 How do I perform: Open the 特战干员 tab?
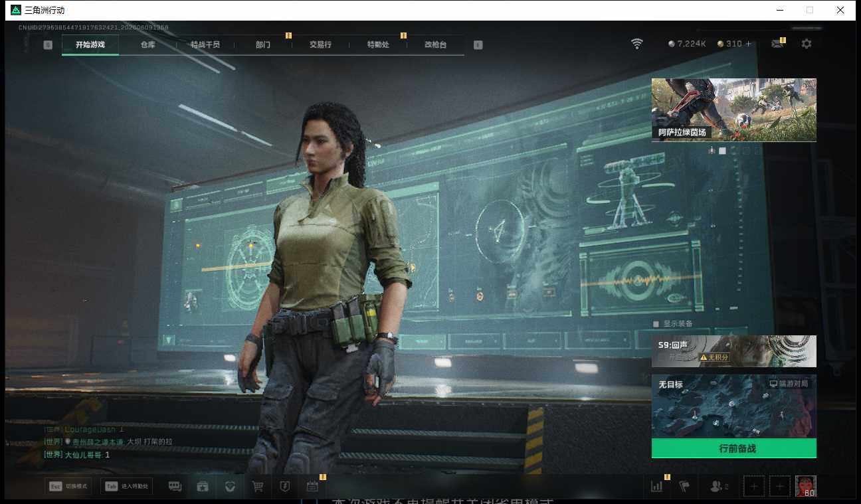click(x=205, y=44)
